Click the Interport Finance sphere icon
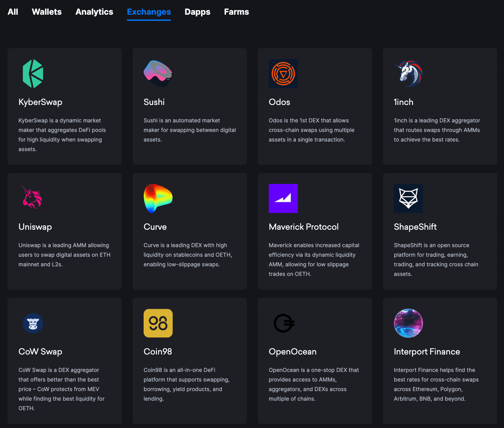 tap(408, 323)
